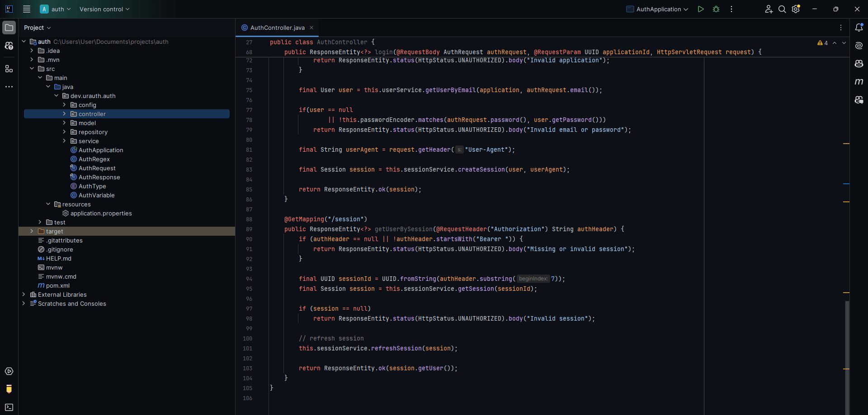
Task: Open AuthApplication run configuration dropdown
Action: 657,9
